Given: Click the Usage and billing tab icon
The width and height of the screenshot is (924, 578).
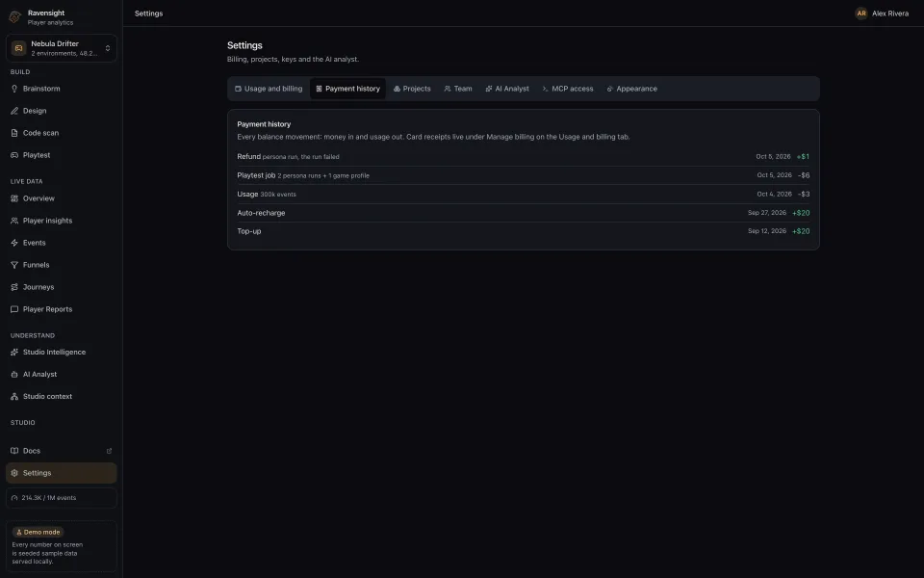Looking at the screenshot, I should click(x=238, y=89).
